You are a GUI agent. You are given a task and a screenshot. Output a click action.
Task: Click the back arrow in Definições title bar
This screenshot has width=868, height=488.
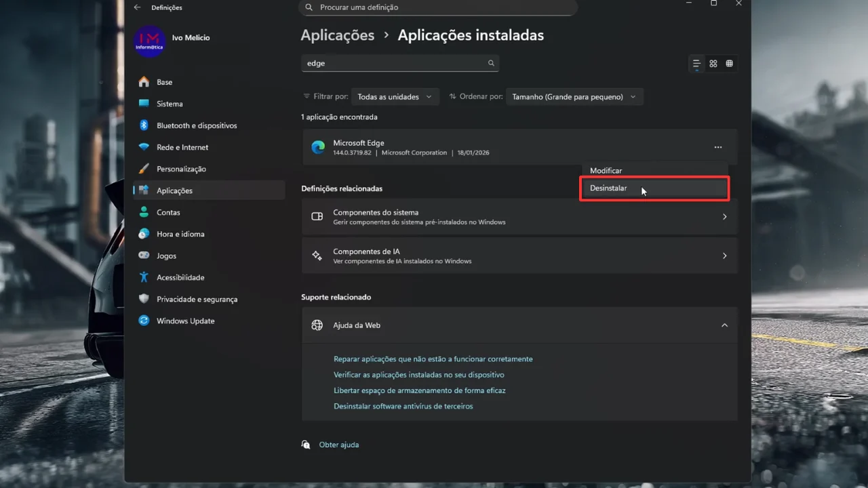(138, 7)
